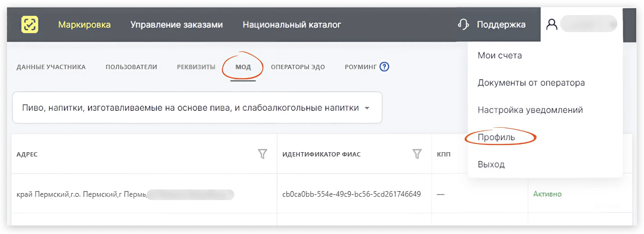Click the Роуминг help question icon

[384, 67]
